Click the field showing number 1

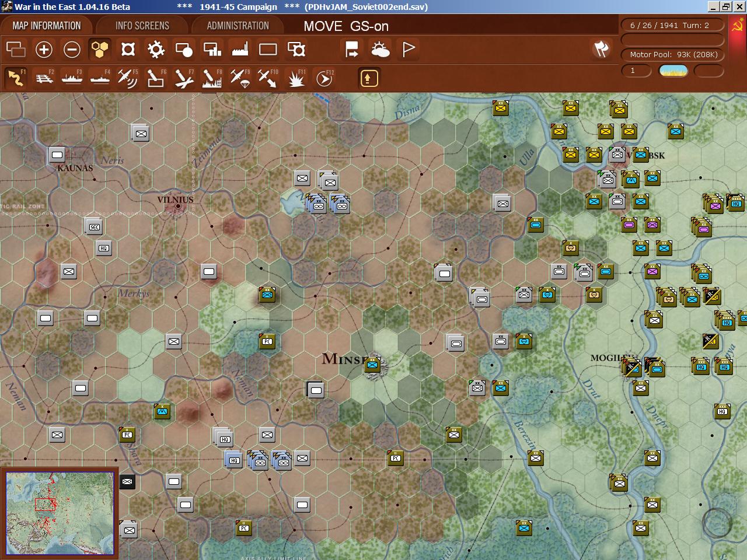(636, 71)
